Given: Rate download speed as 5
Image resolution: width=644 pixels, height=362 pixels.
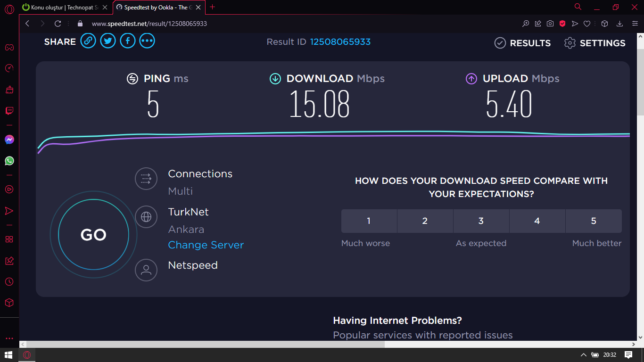Looking at the screenshot, I should point(594,221).
